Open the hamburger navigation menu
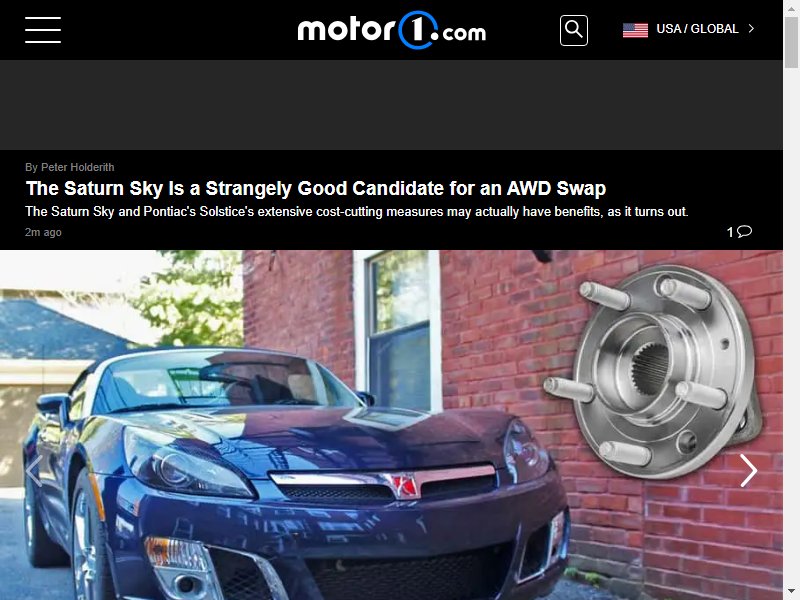 pos(43,30)
